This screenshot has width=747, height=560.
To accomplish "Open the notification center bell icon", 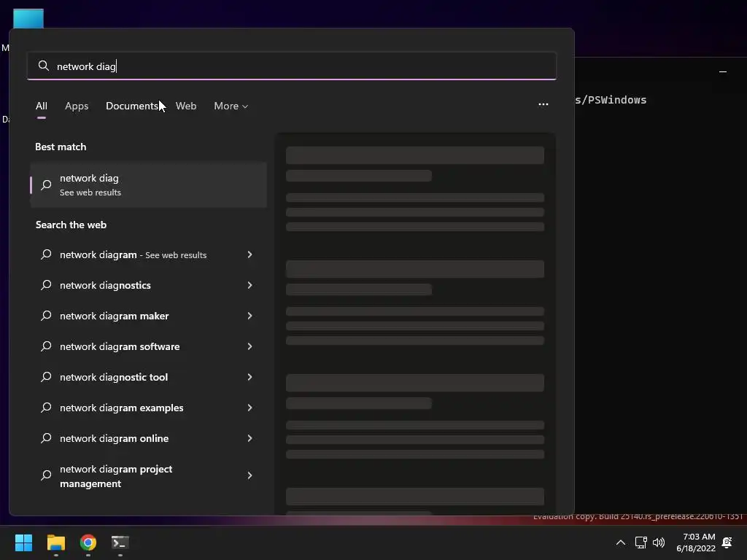I will click(727, 542).
